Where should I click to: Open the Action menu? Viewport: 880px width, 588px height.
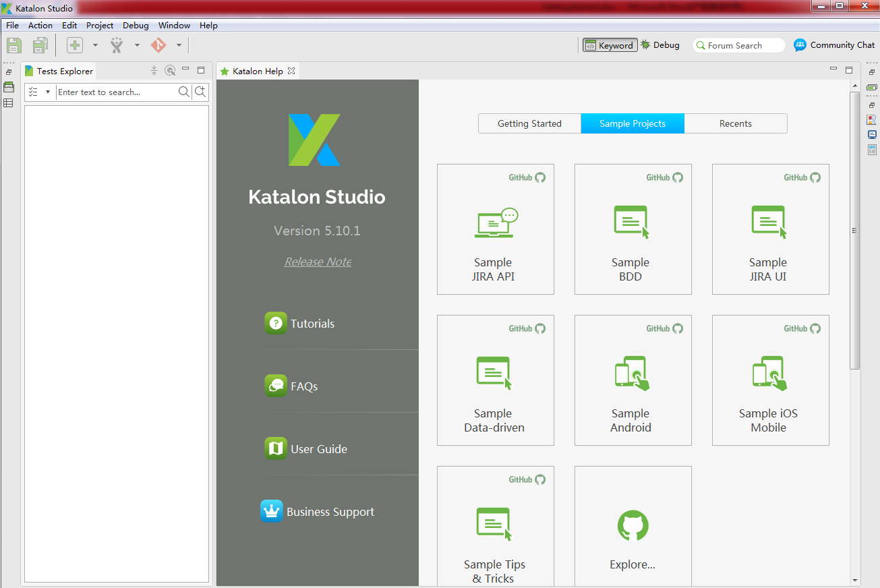tap(40, 25)
